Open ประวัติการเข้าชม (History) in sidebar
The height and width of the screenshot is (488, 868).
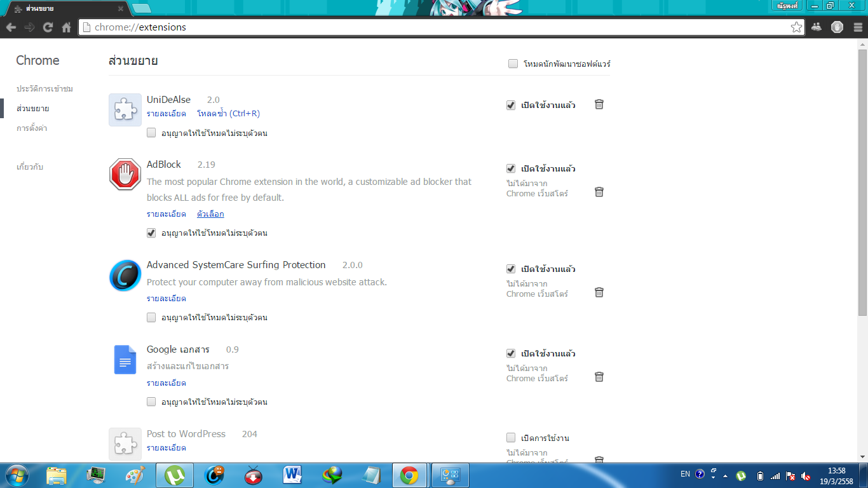(x=44, y=88)
